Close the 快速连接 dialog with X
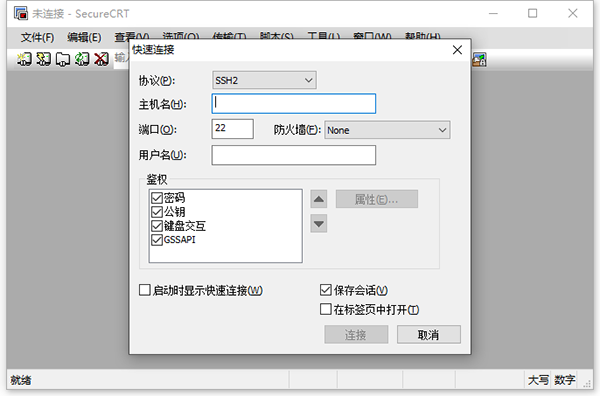Viewport: 600px width, 396px height. [457, 50]
